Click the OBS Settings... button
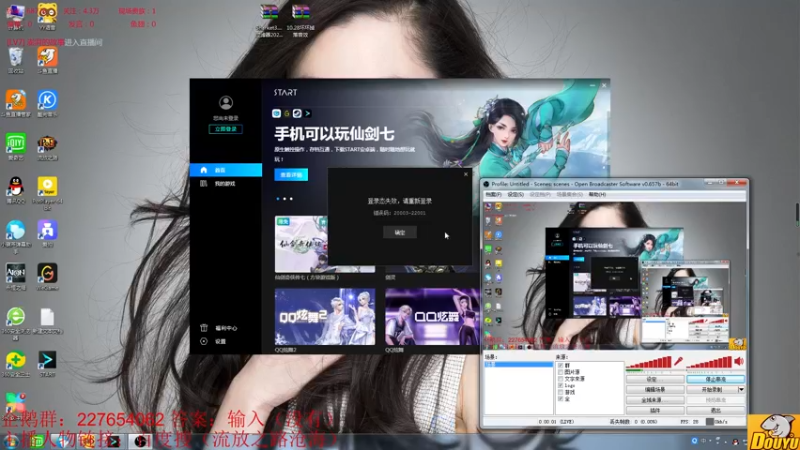 655,379
